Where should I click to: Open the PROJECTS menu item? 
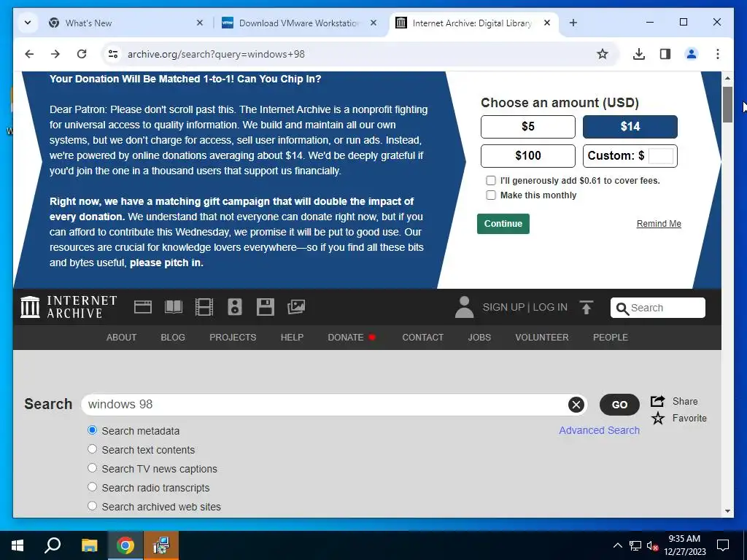pyautogui.click(x=233, y=337)
